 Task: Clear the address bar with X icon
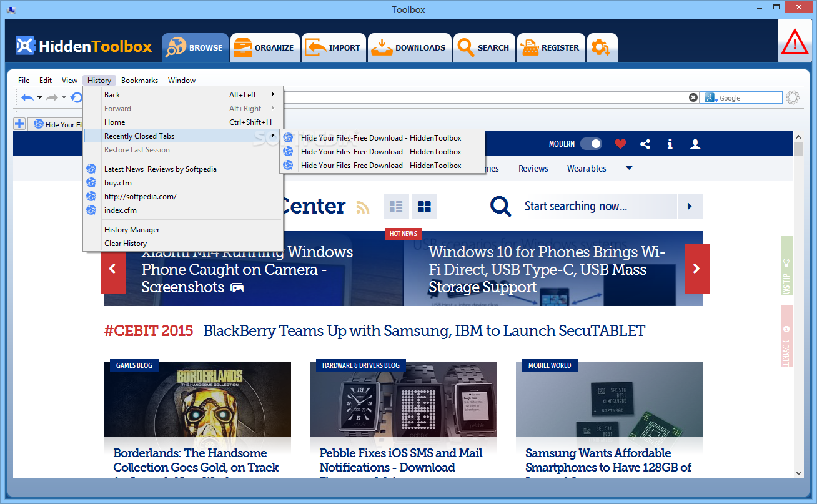coord(693,97)
